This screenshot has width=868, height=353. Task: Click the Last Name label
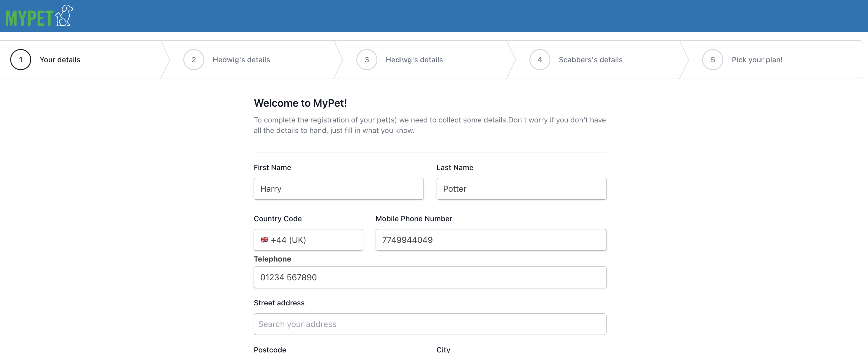click(x=455, y=167)
